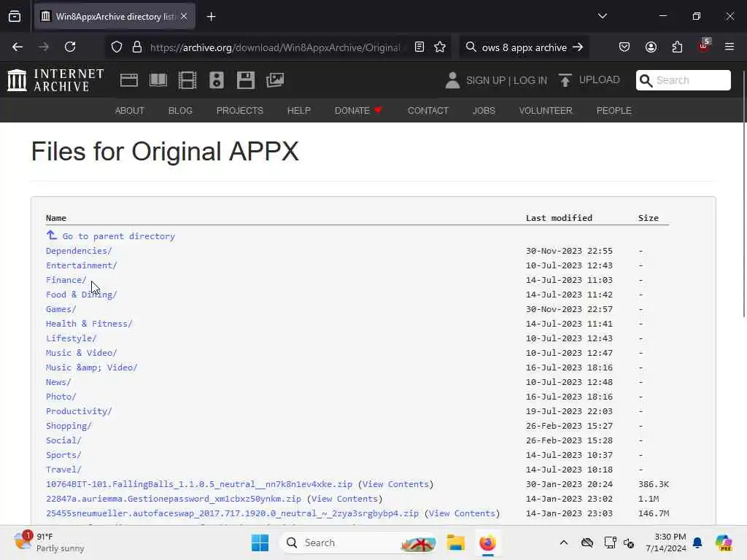This screenshot has height=560, width=747.
Task: Reload the current page
Action: pos(70,47)
